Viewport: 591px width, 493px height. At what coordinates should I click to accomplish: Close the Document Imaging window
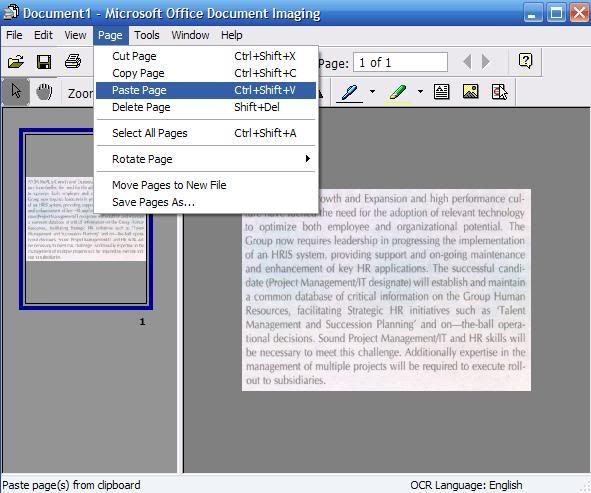pos(579,12)
